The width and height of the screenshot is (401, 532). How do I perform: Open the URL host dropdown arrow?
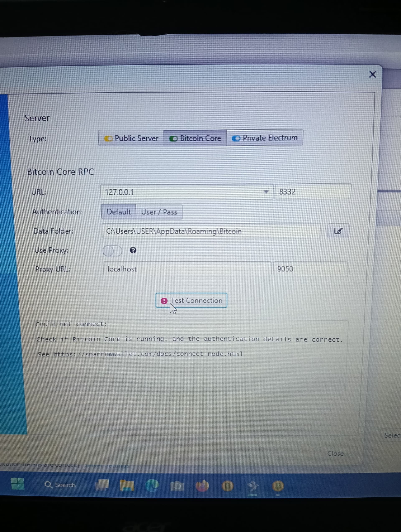266,192
